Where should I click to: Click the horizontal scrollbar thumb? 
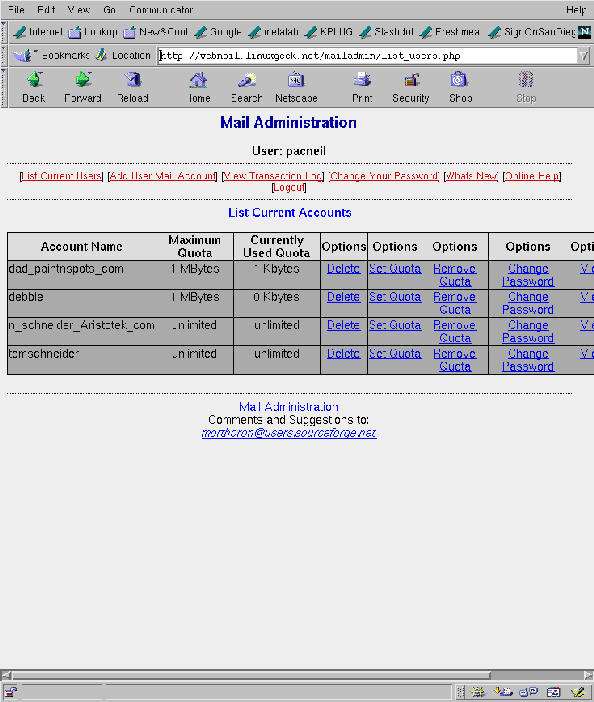pyautogui.click(x=252, y=675)
